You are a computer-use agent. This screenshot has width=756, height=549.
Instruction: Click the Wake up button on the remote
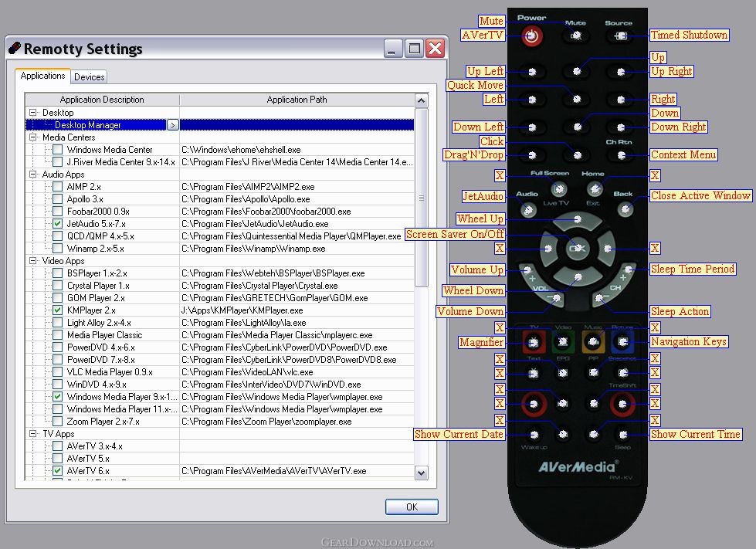click(x=534, y=435)
